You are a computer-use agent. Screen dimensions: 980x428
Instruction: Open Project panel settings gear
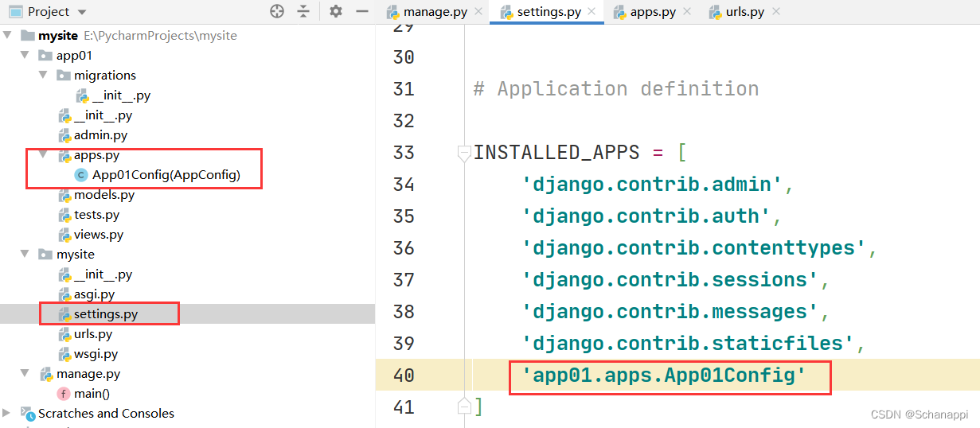[336, 11]
